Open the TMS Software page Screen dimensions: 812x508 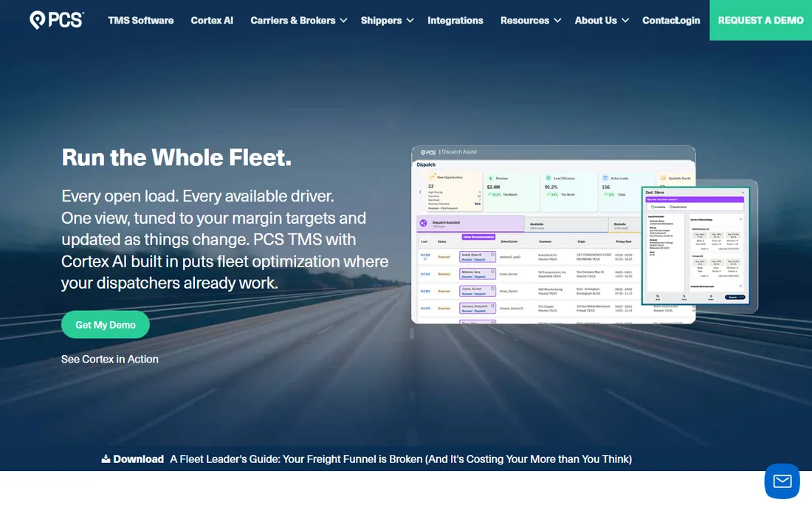141,21
